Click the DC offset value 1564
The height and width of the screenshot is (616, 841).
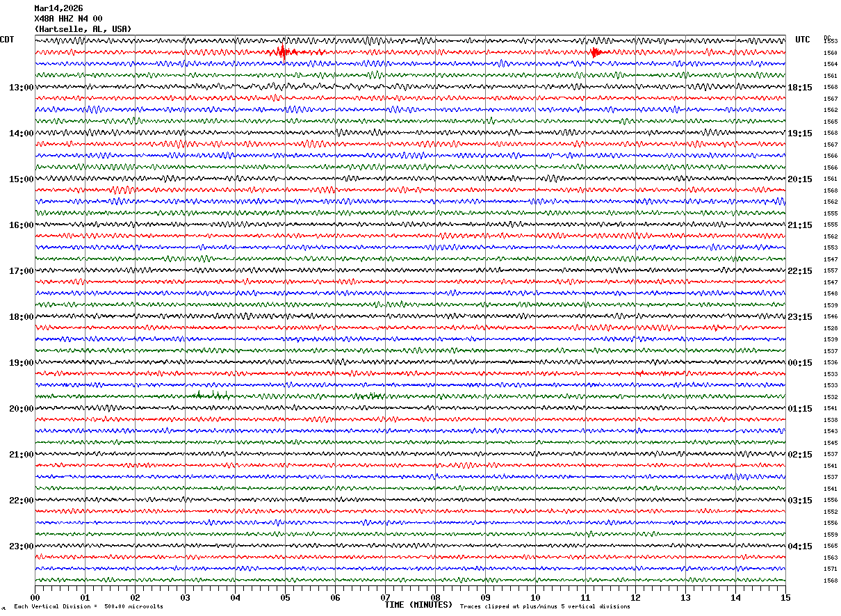[x=830, y=65]
